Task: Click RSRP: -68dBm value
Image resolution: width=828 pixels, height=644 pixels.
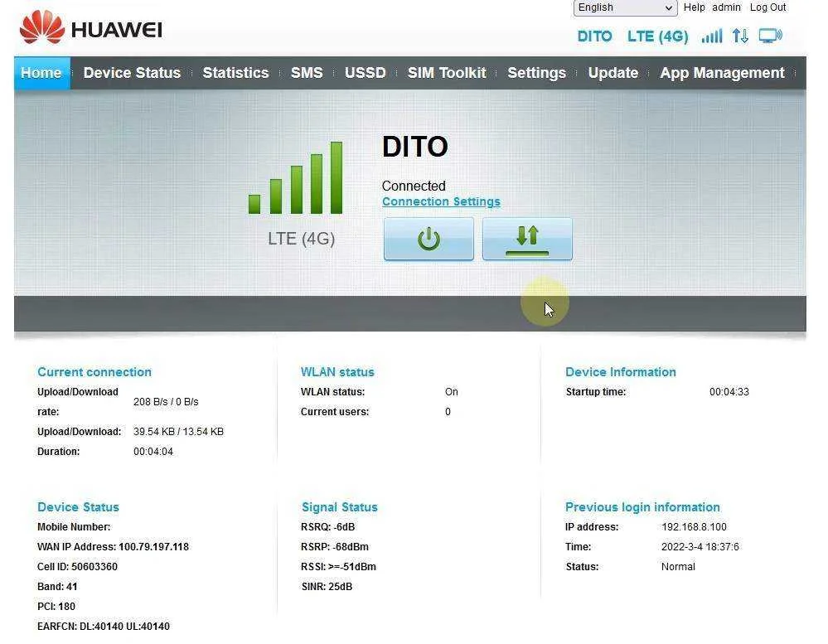Action: (x=335, y=547)
